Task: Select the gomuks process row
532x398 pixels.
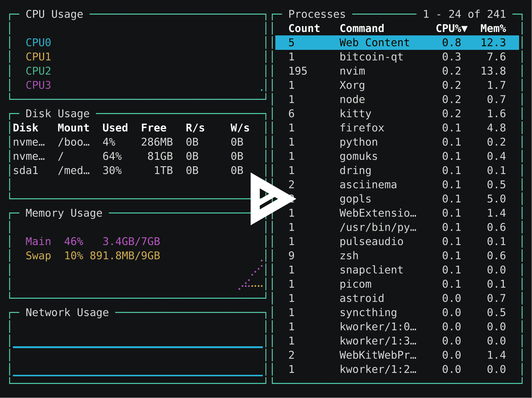Action: click(397, 156)
